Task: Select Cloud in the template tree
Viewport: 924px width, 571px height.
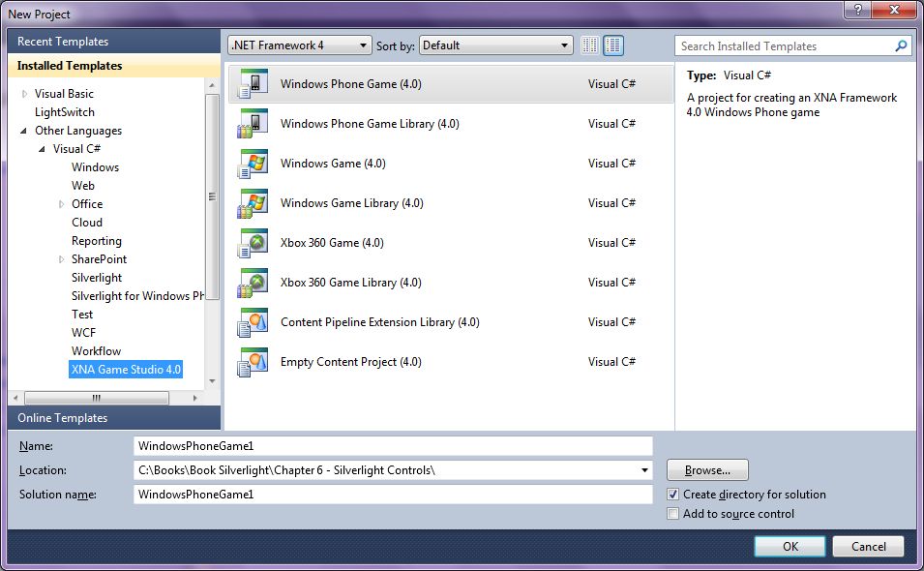Action: 87,223
